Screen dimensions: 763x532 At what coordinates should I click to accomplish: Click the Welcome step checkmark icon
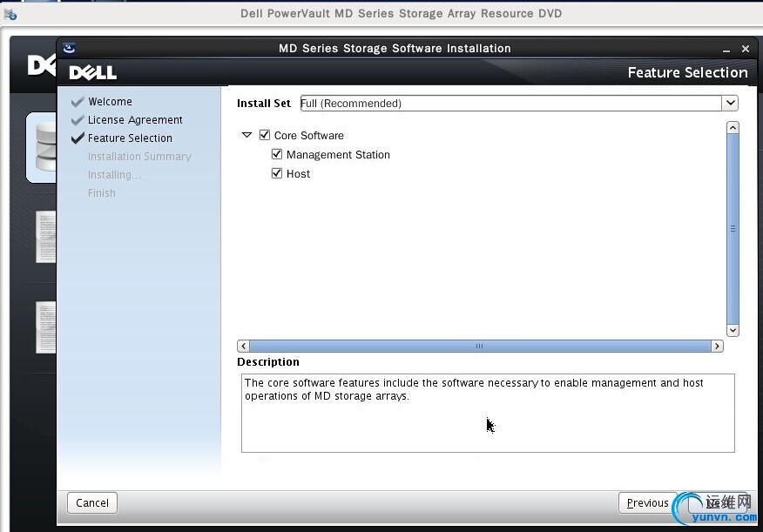click(x=78, y=102)
